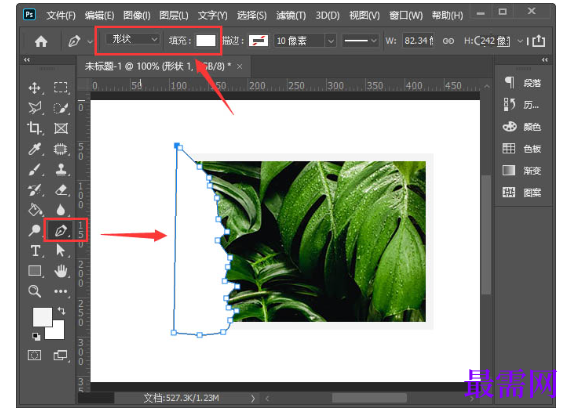Screen dimensions: 576x415
Task: Select the Crop tool
Action: point(35,128)
